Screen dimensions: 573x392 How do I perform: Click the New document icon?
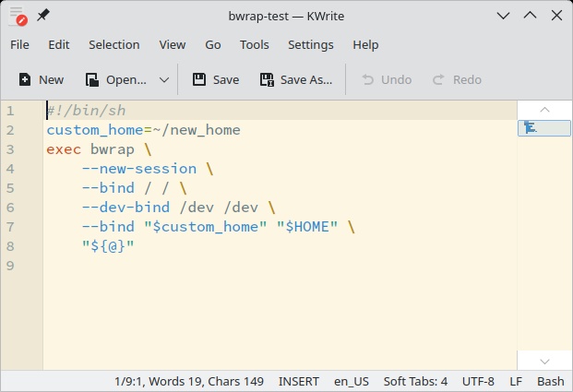pos(25,79)
